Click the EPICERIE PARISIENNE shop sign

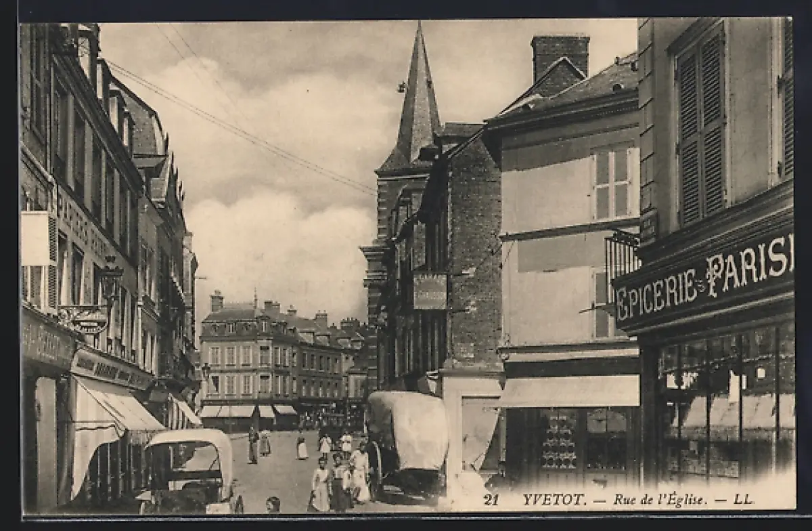pyautogui.click(x=704, y=280)
